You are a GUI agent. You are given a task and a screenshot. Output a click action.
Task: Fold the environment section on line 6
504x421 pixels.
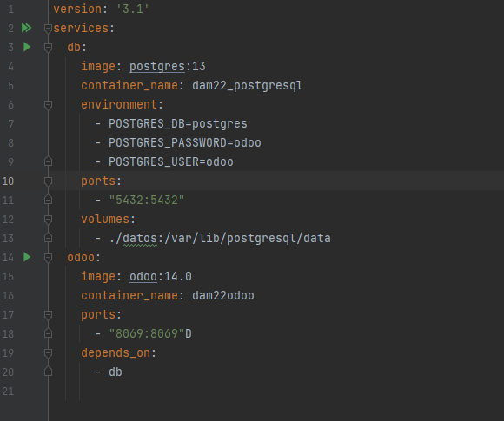(48, 105)
